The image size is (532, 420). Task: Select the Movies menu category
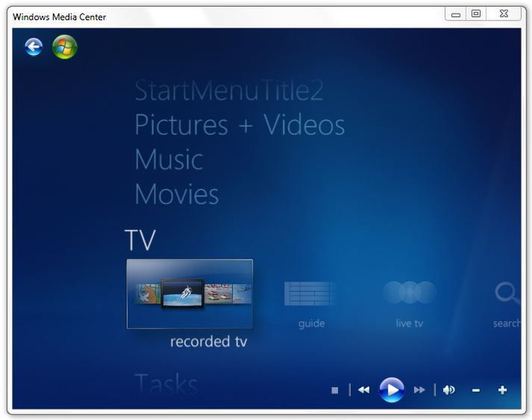click(177, 194)
